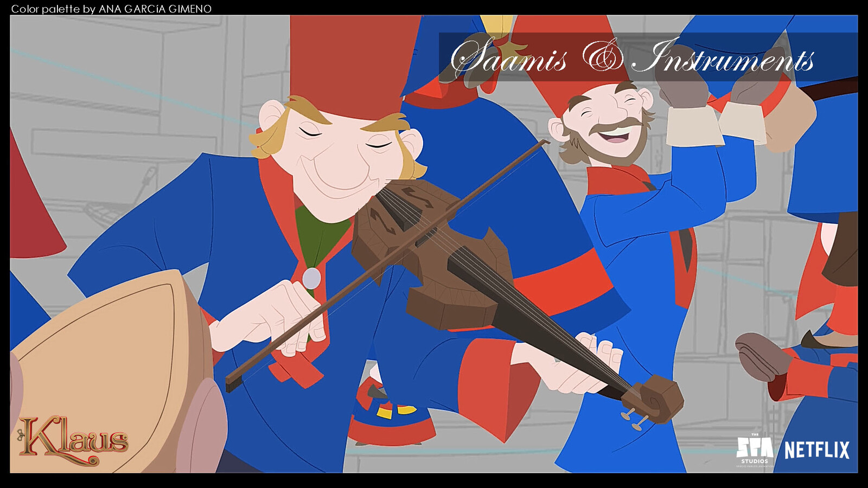Click the Netflix logo
The image size is (868, 488).
(x=817, y=450)
